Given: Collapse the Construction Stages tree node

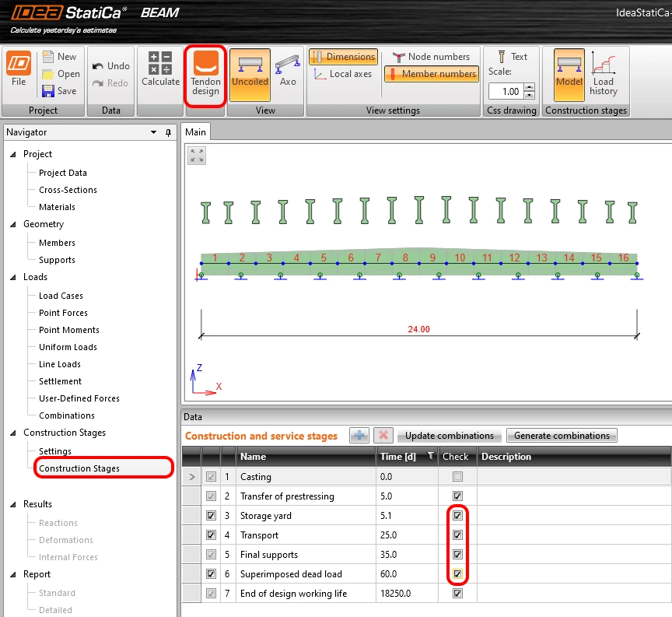Looking at the screenshot, I should (x=13, y=433).
